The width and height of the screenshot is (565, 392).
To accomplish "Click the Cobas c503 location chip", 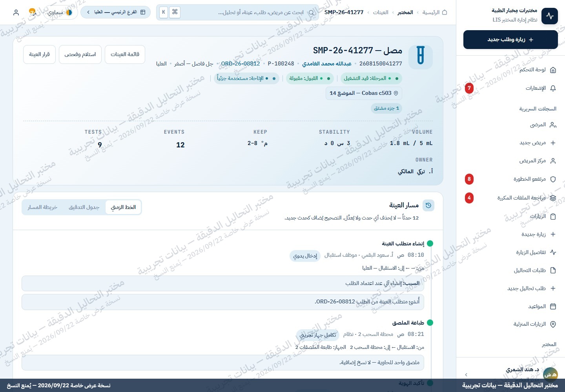I will point(364,93).
